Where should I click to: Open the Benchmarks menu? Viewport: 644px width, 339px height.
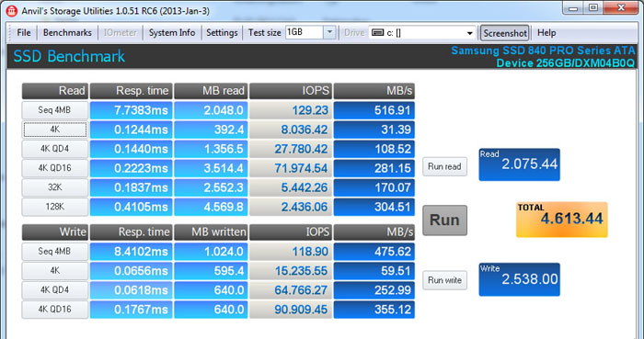click(67, 33)
